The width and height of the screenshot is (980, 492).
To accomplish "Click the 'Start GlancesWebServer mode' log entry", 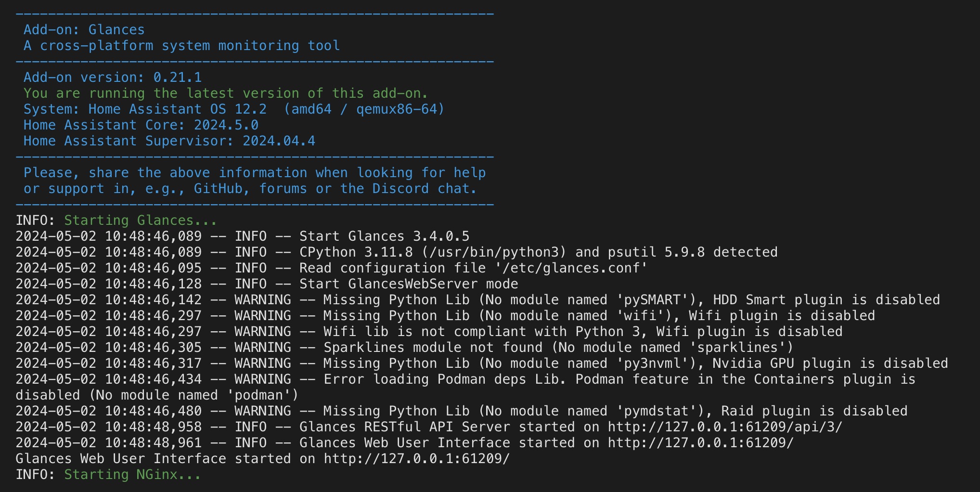I will pyautogui.click(x=409, y=284).
